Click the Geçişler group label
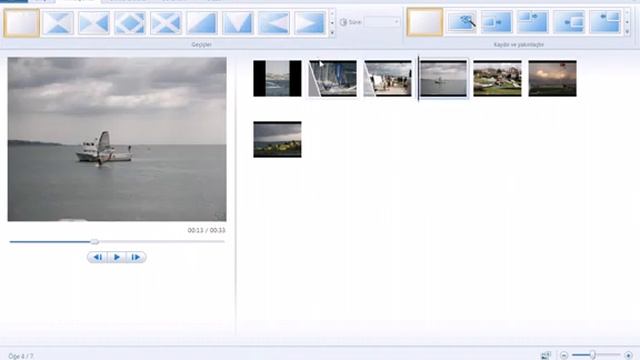Image resolution: width=640 pixels, height=360 pixels. pyautogui.click(x=202, y=44)
